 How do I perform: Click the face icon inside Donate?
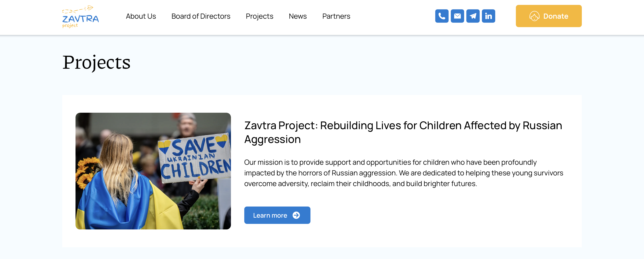[534, 16]
